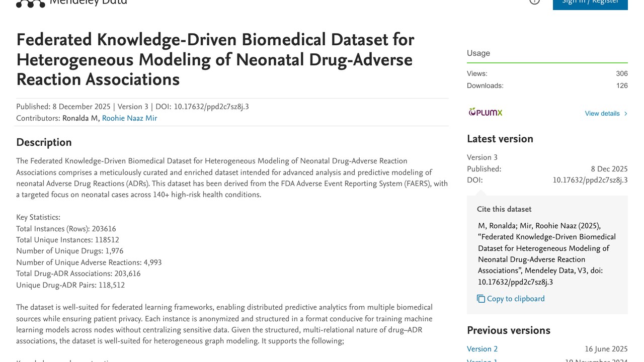Click the Mendeley Data logo icon

point(31,3)
